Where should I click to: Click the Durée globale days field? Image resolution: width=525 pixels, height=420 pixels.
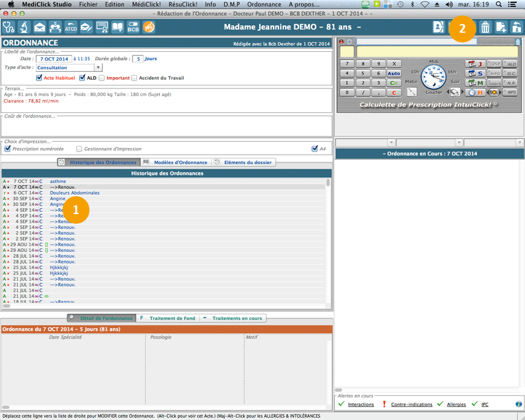click(138, 59)
